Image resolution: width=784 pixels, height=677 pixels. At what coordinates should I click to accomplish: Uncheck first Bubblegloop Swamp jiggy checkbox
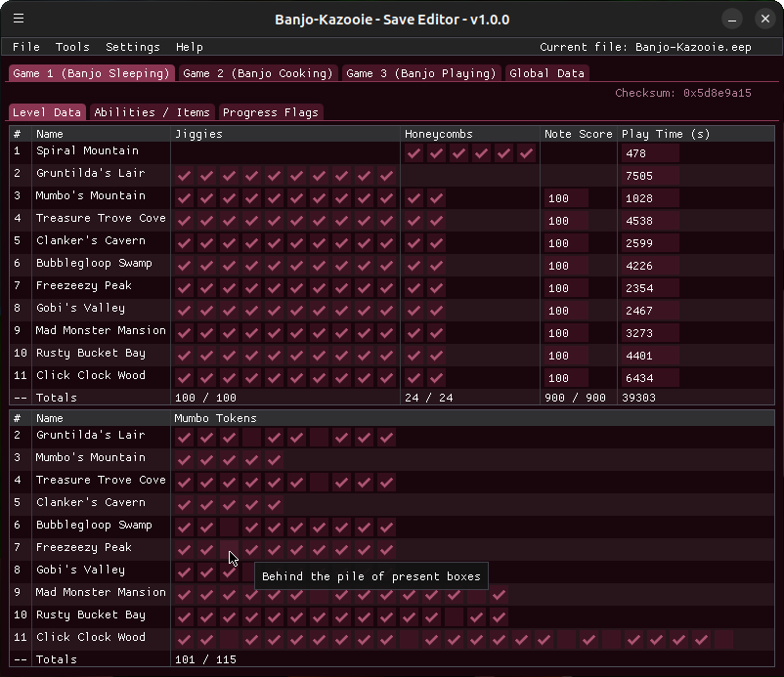[185, 266]
